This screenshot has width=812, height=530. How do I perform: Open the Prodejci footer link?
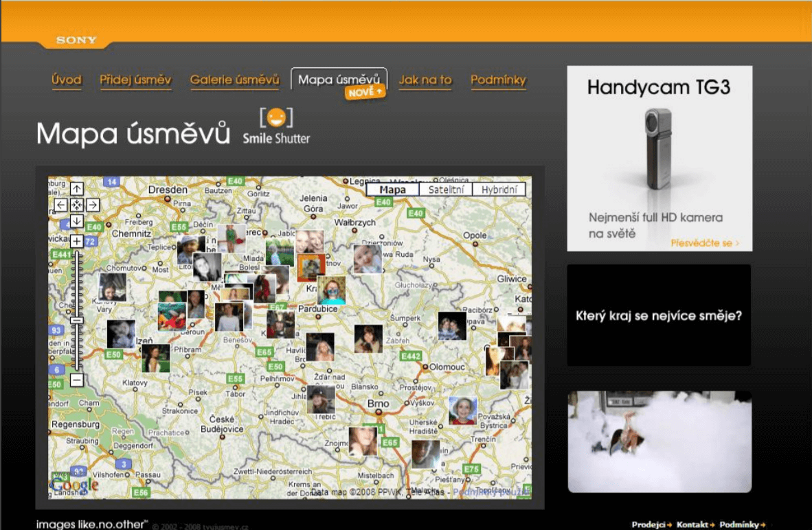[x=651, y=525]
